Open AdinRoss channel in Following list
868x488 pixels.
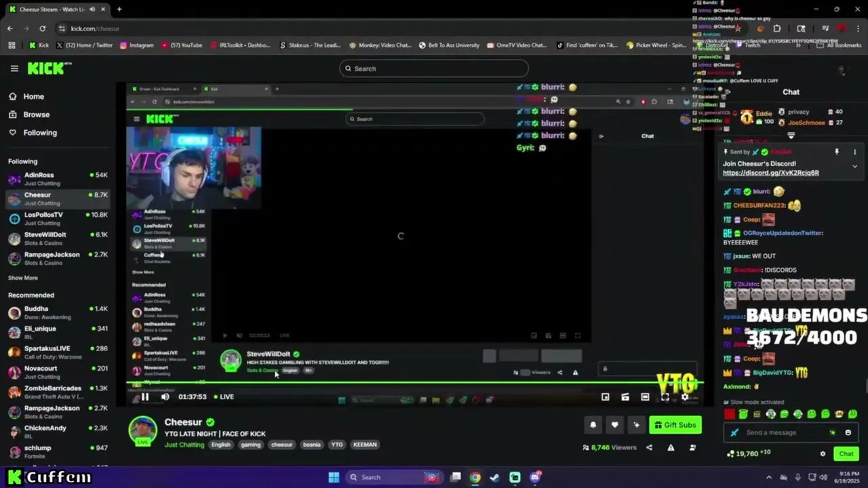[x=58, y=179]
